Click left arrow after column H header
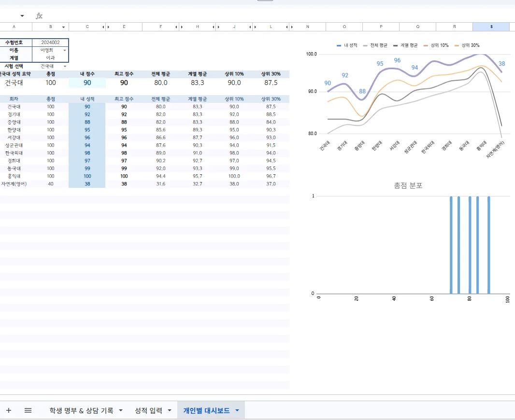The width and height of the screenshot is (515, 420). [213, 27]
